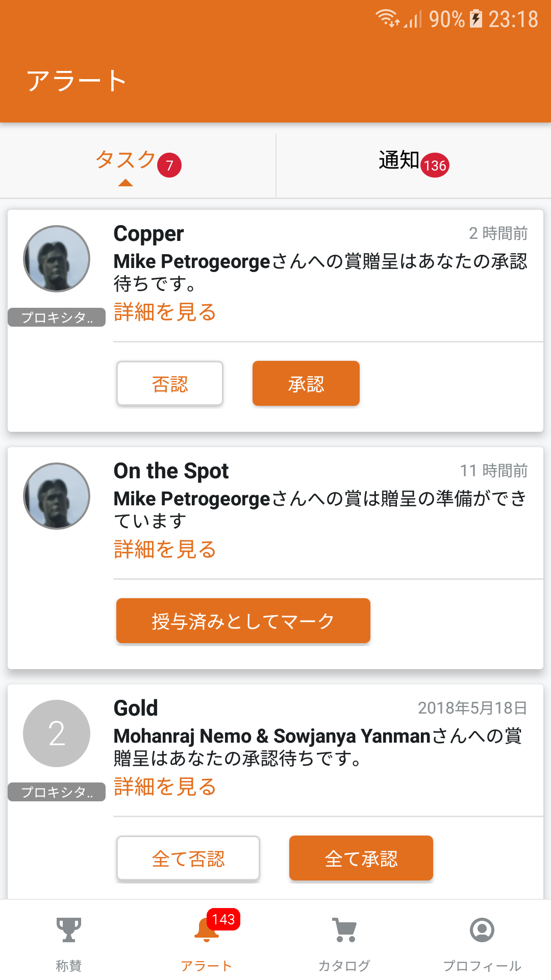Image resolution: width=551 pixels, height=980 pixels.
Task: Tap the 全て承認 button
Action: (361, 858)
